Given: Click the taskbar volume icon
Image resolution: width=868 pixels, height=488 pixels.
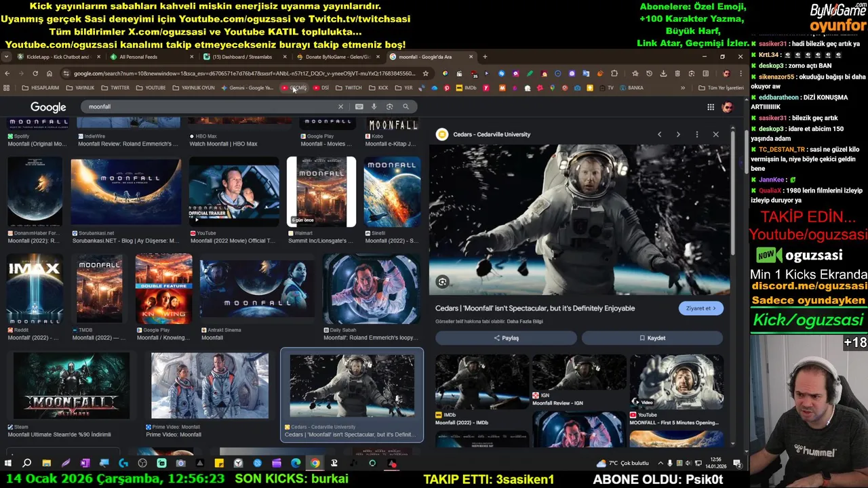Looking at the screenshot, I should coord(689,464).
